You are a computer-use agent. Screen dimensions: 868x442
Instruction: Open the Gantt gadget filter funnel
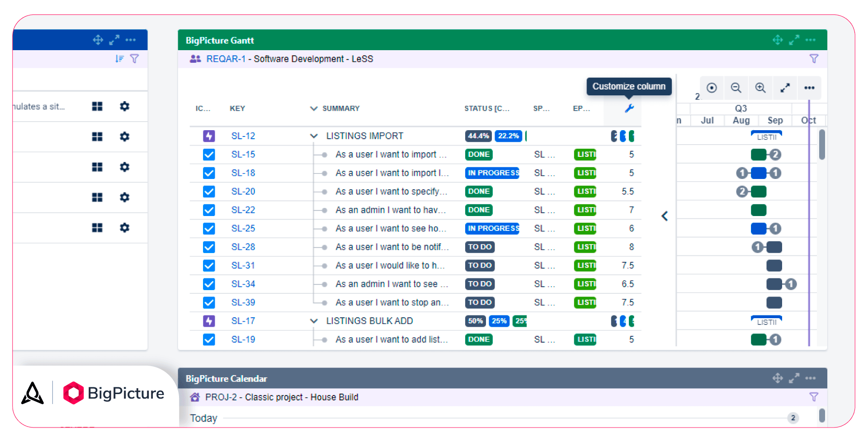pos(814,58)
